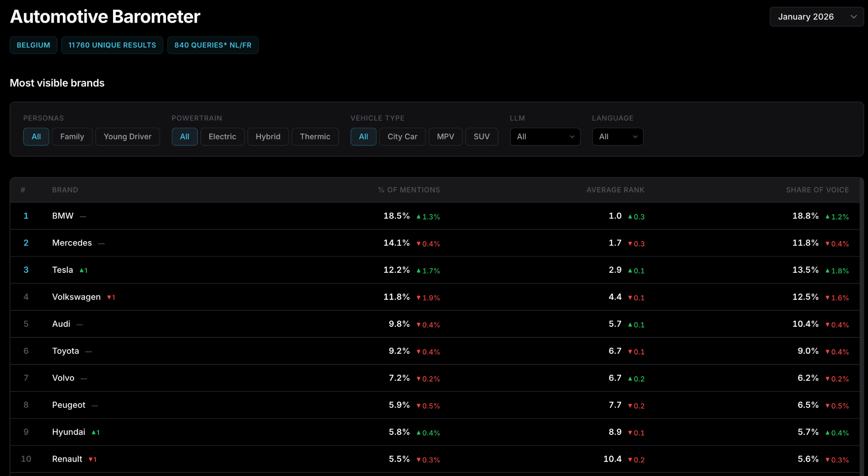
Task: Click Mercedes' 0.4% mentions decrease indicator
Action: [x=428, y=244]
